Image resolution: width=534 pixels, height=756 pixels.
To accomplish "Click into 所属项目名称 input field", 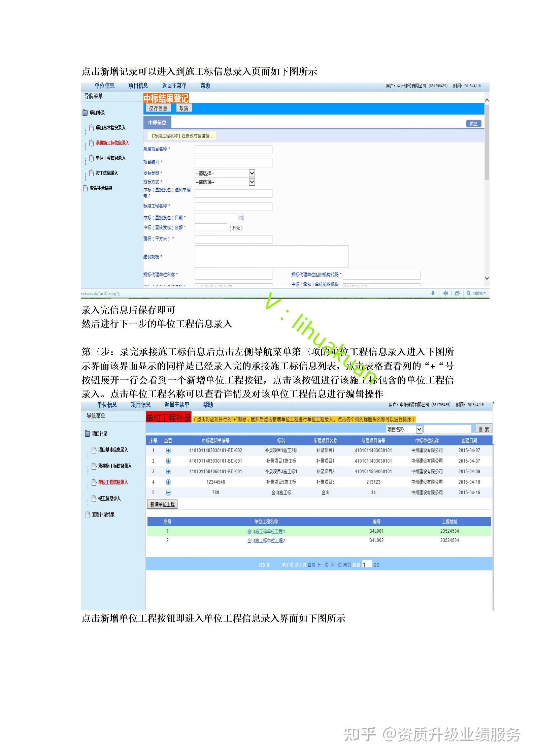I will [x=233, y=150].
